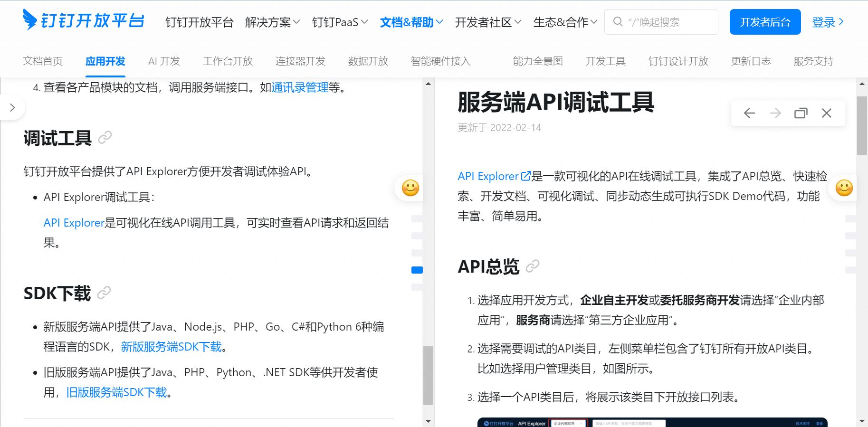Click the left pane scrollbar thumb
The image size is (868, 427).
(x=428, y=375)
